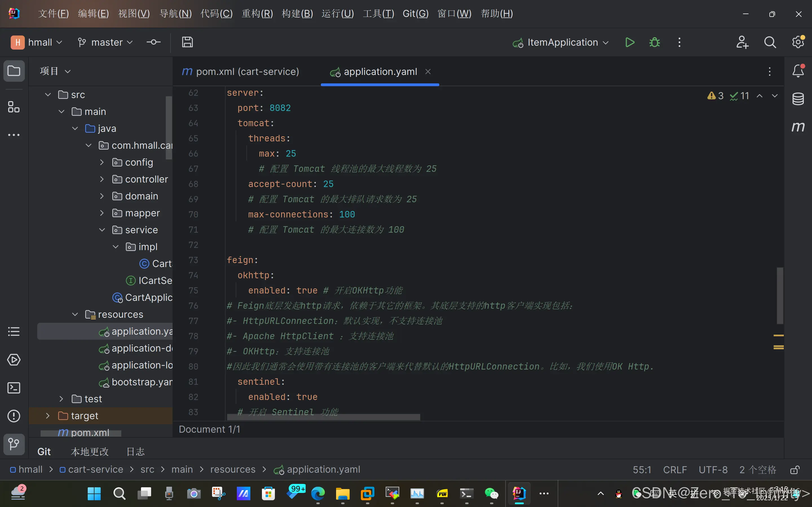
Task: Open the Terminal tool window
Action: [14, 388]
